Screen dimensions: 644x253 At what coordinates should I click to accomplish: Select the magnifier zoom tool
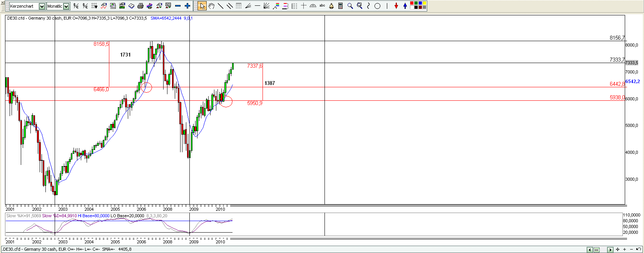350,6
